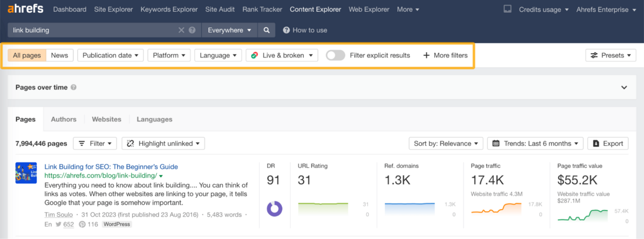Viewport: 644px width, 239px height.
Task: Click the info icon next to Pages over time
Action: (74, 88)
